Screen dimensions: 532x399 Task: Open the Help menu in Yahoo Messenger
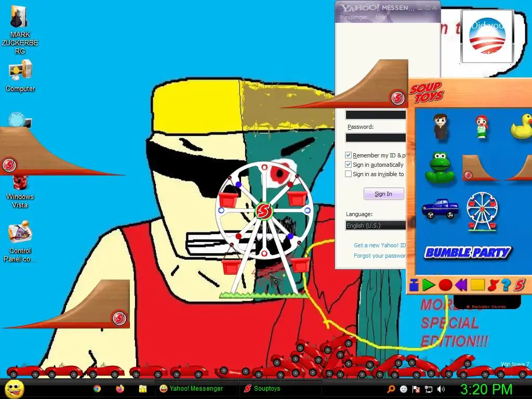pyautogui.click(x=381, y=17)
